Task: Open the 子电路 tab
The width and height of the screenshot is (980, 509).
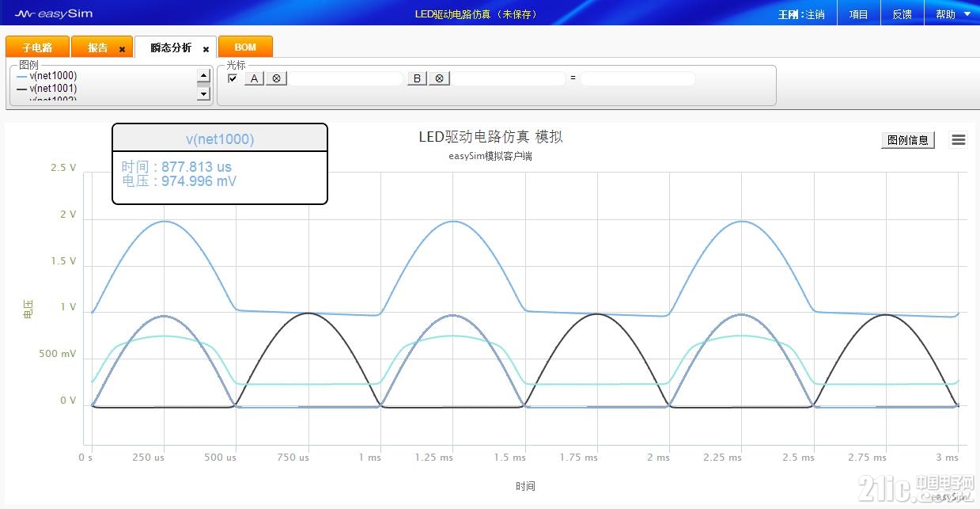Action: [37, 47]
